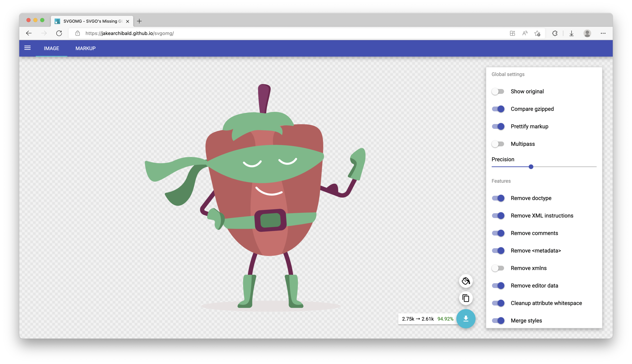
Task: Open the hamburger menu
Action: click(27, 48)
